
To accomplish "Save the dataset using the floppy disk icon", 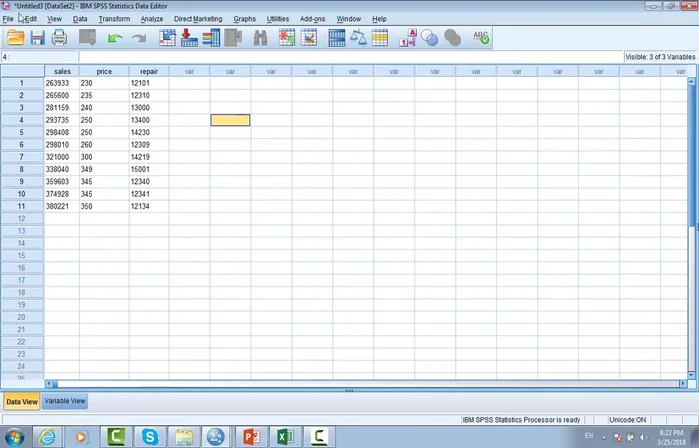I will click(x=38, y=38).
